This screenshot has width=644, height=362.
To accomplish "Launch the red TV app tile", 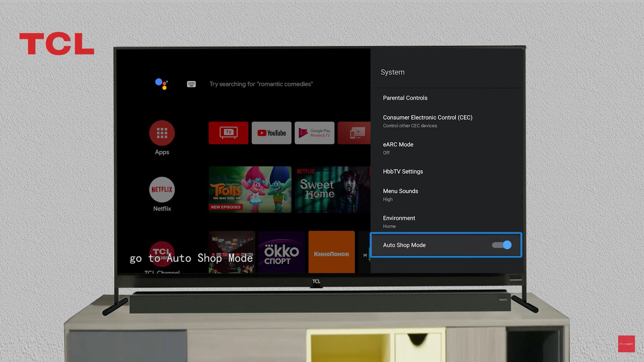I will (229, 133).
